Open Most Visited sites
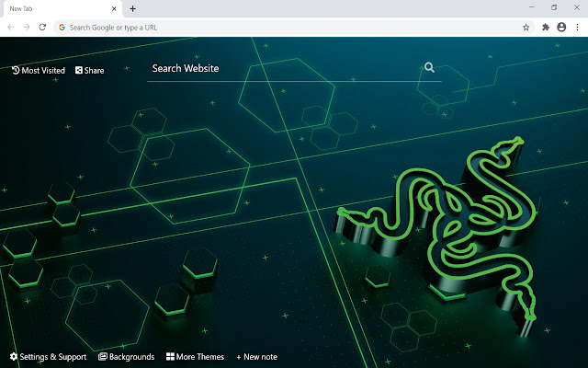 point(39,70)
